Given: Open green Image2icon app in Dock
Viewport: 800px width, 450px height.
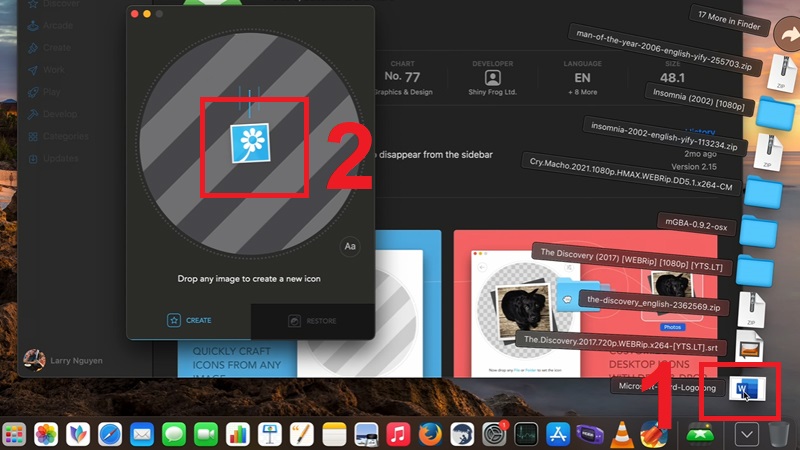Looking at the screenshot, I should click(x=700, y=435).
